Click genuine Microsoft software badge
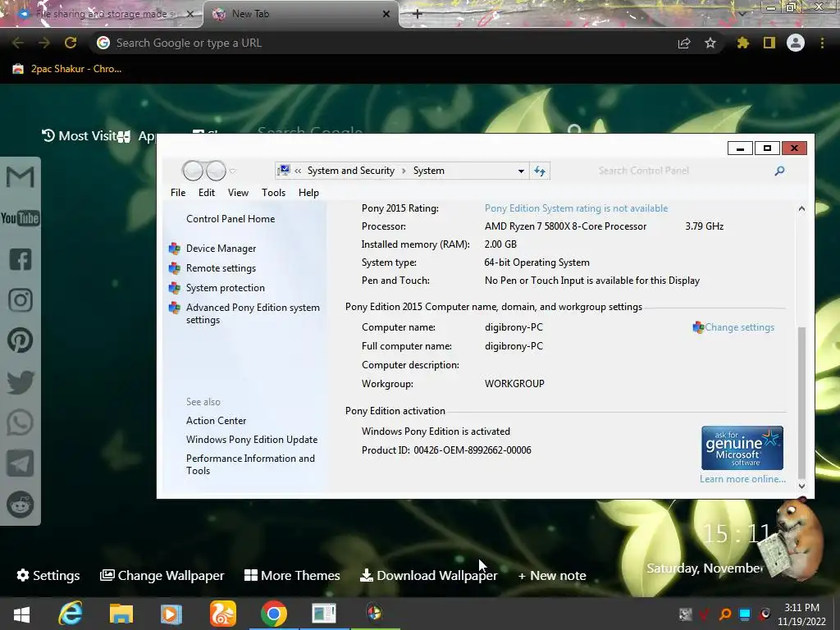 tap(742, 448)
